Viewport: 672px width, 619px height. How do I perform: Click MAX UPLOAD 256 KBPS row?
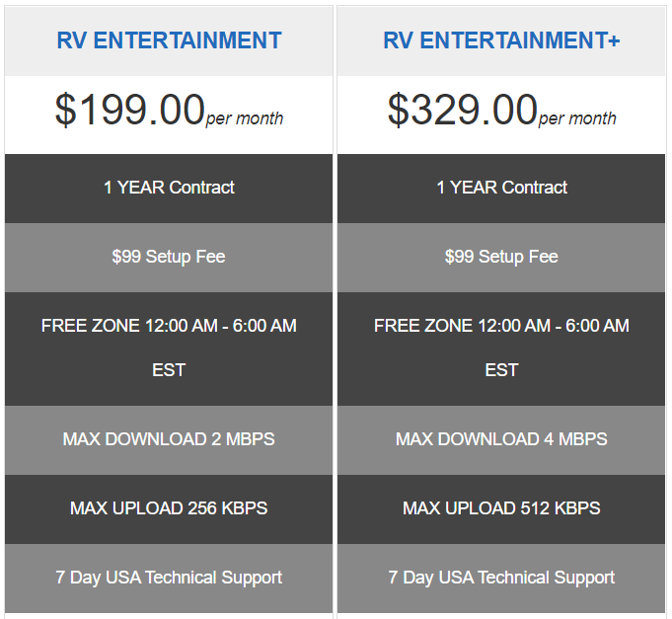click(x=169, y=508)
